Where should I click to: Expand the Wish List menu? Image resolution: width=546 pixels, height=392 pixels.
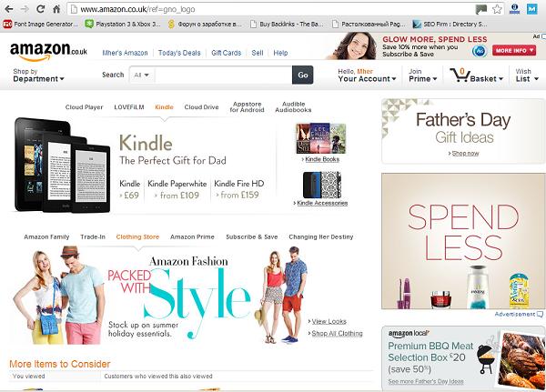527,75
